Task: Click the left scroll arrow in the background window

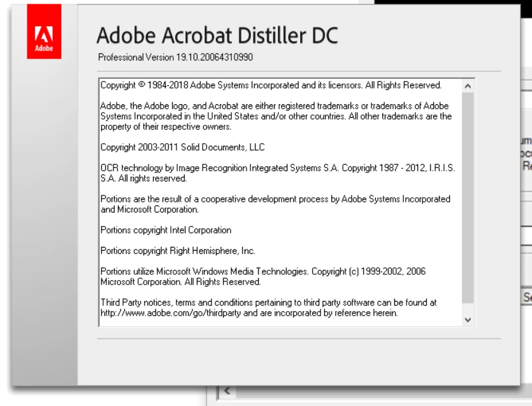Action: pyautogui.click(x=227, y=391)
